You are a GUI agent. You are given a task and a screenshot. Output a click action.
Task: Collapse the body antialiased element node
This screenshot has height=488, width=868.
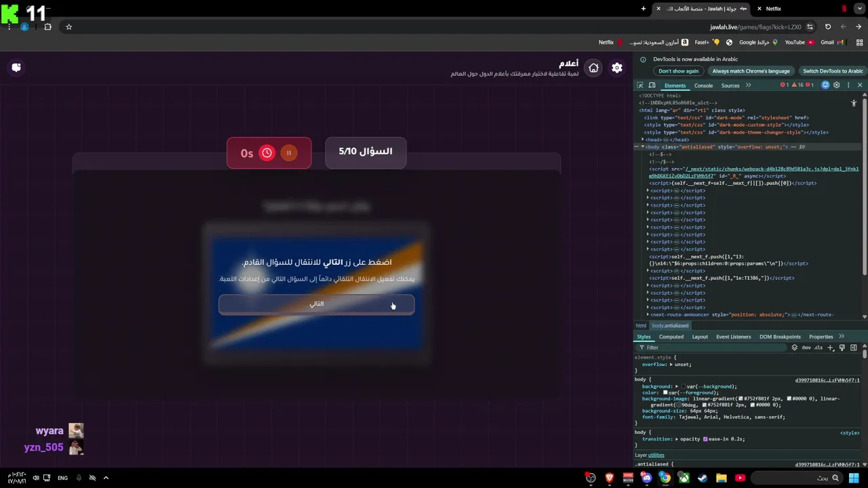tap(643, 146)
